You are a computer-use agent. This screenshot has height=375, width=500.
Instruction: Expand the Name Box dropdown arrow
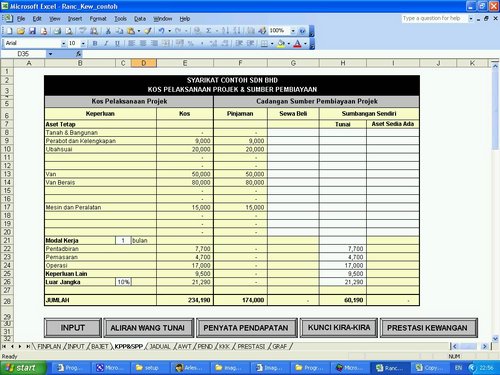[x=50, y=54]
